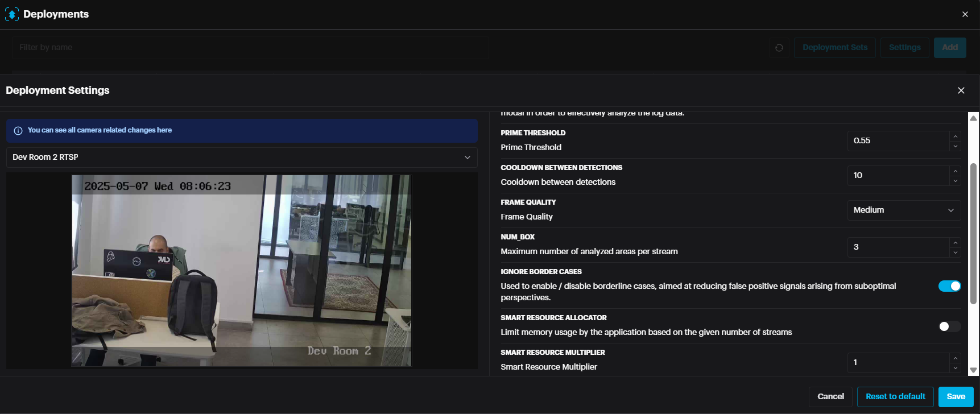Disable Ignore Border Cases toggle
This screenshot has width=980, height=414.
click(x=949, y=286)
